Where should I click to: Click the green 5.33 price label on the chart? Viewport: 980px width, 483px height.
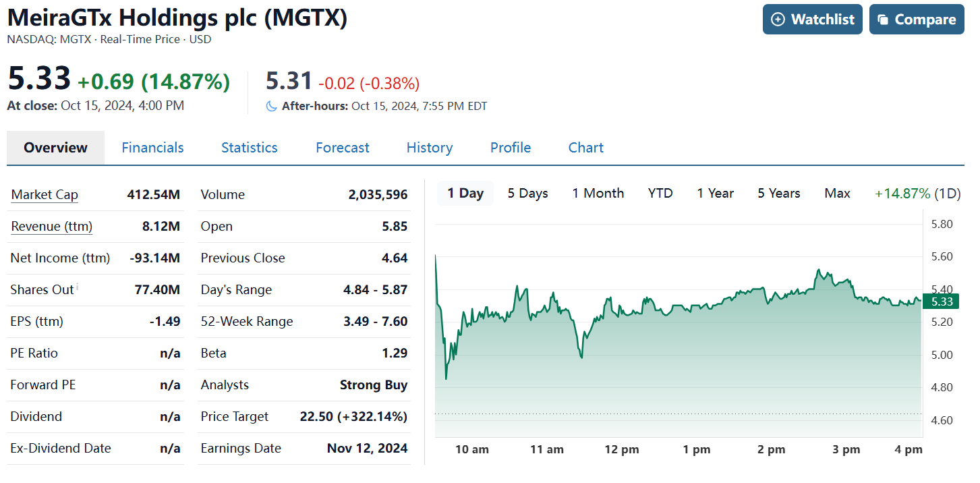pyautogui.click(x=942, y=302)
